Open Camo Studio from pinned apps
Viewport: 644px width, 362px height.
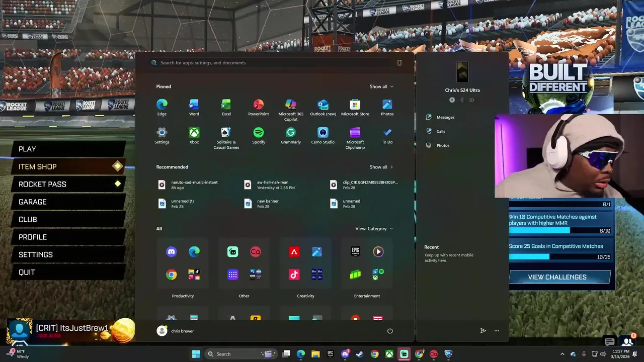(x=323, y=135)
